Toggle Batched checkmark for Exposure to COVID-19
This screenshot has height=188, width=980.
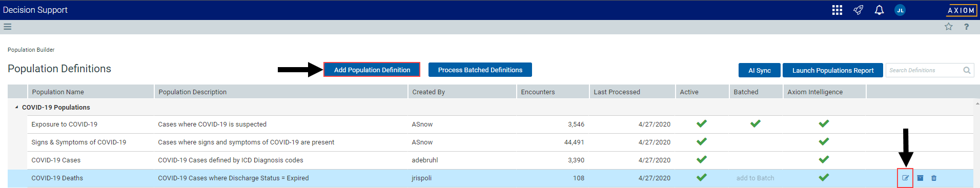(756, 123)
